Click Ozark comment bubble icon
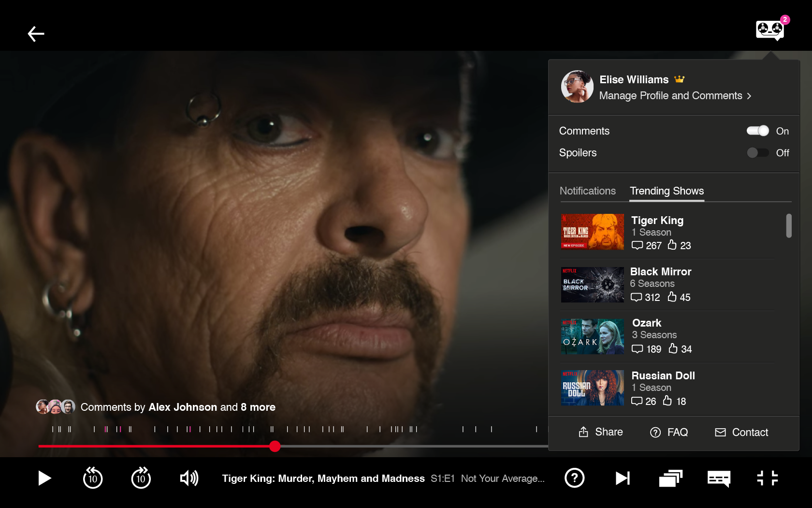The width and height of the screenshot is (812, 508). point(638,349)
